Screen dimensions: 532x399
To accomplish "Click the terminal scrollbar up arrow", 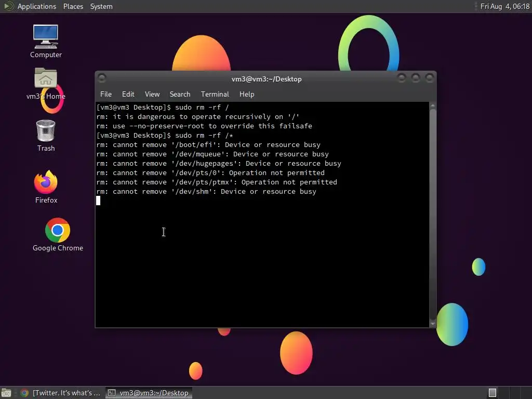I will pos(433,106).
